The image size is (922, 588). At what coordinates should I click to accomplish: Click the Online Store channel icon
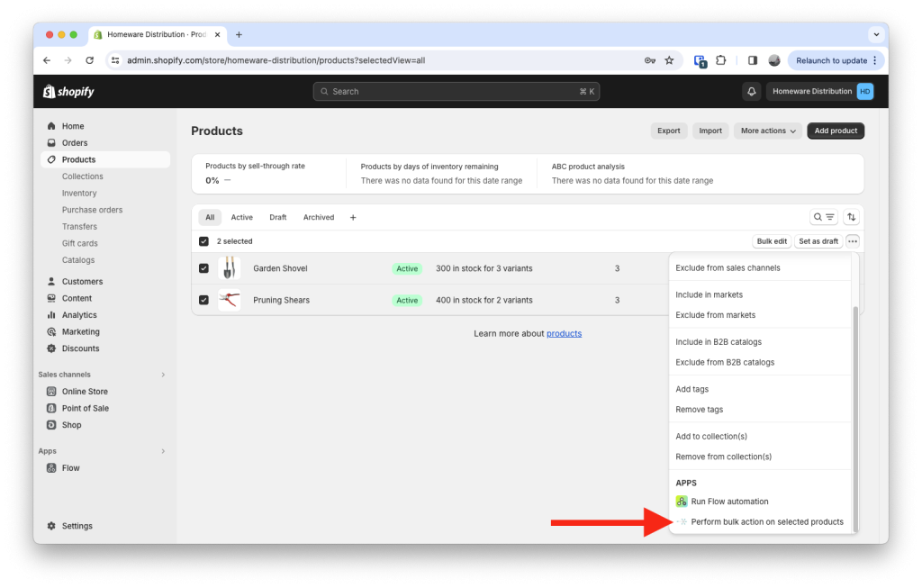point(51,392)
